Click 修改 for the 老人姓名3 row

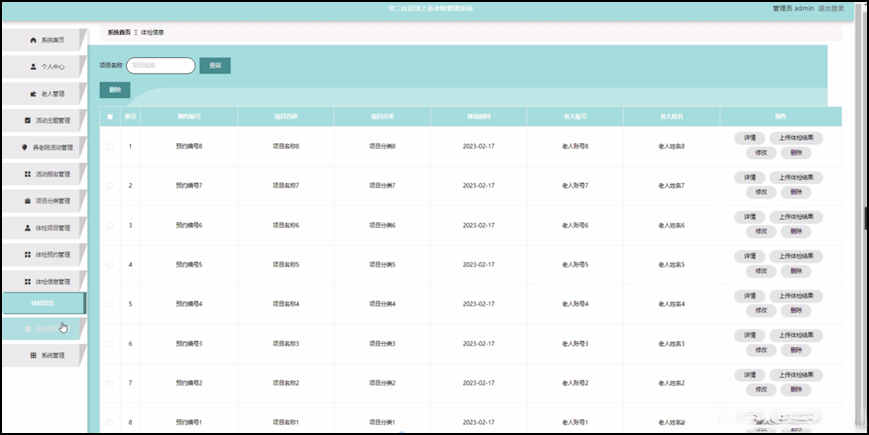click(x=761, y=350)
